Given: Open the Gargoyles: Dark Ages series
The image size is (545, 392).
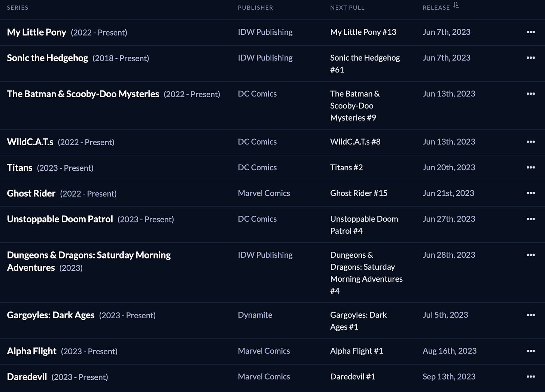Looking at the screenshot, I should [51, 315].
